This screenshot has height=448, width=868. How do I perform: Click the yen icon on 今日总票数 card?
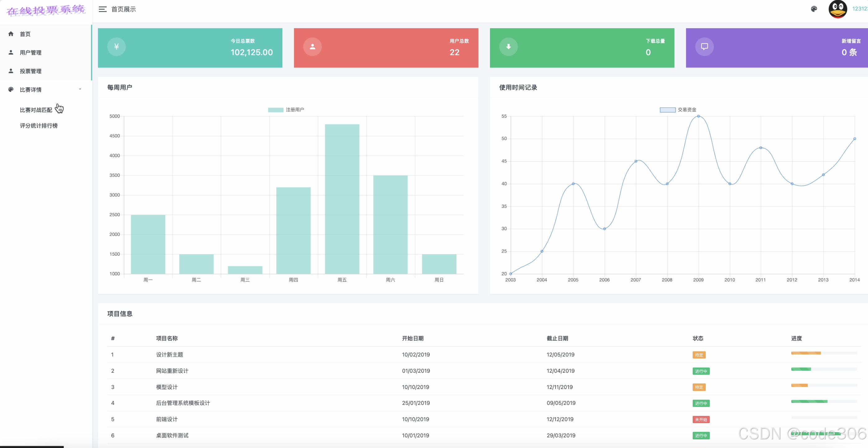(117, 47)
